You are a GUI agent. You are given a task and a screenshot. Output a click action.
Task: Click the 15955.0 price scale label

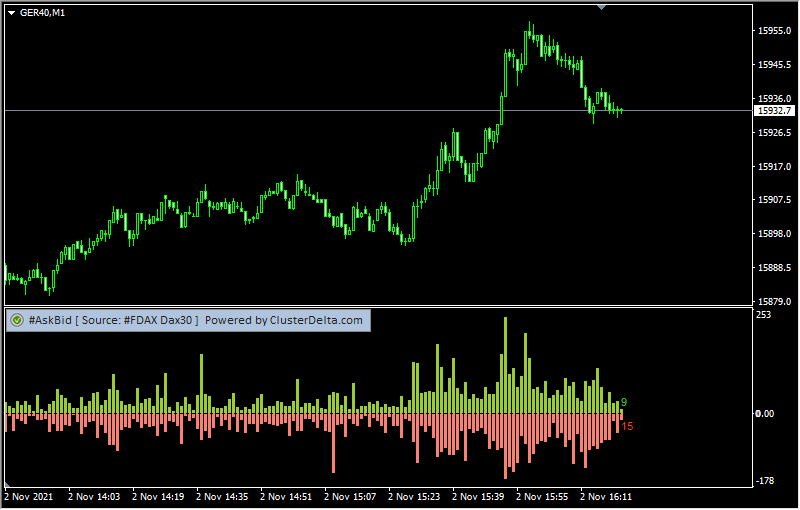tap(775, 31)
